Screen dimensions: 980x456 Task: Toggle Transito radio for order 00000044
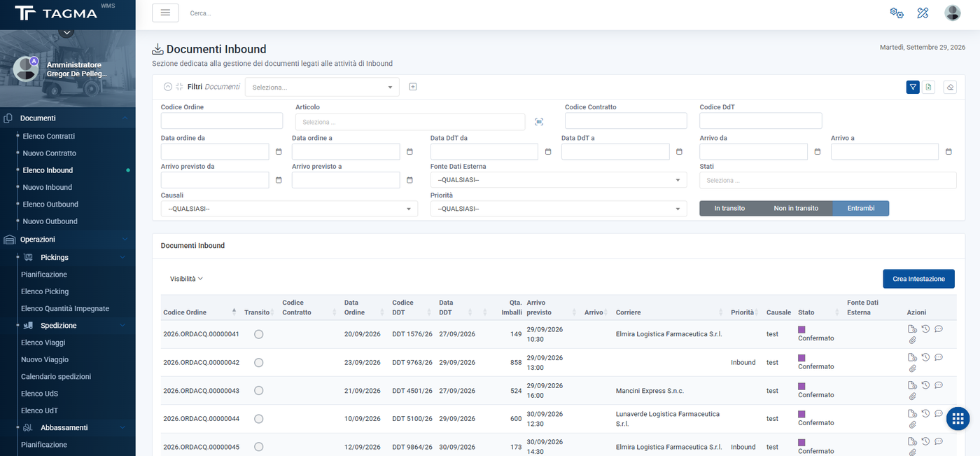coord(259,418)
